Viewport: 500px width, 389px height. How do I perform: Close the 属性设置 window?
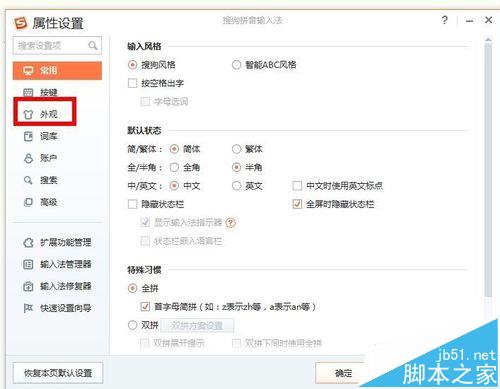click(488, 20)
